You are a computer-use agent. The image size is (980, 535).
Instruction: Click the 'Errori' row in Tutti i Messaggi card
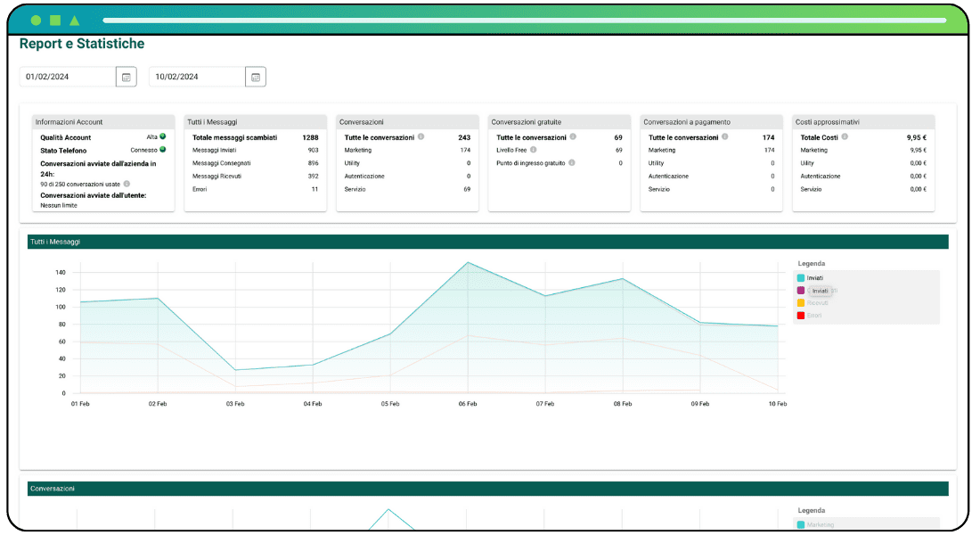pos(255,189)
